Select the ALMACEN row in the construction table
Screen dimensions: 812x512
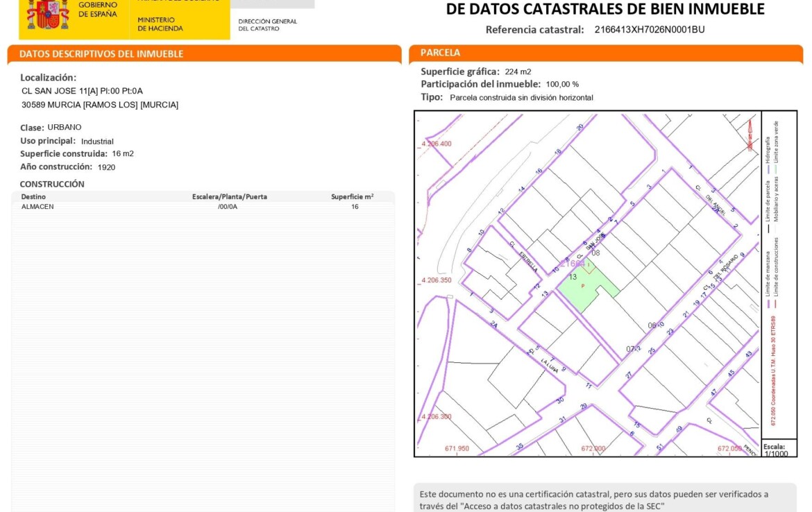201,207
